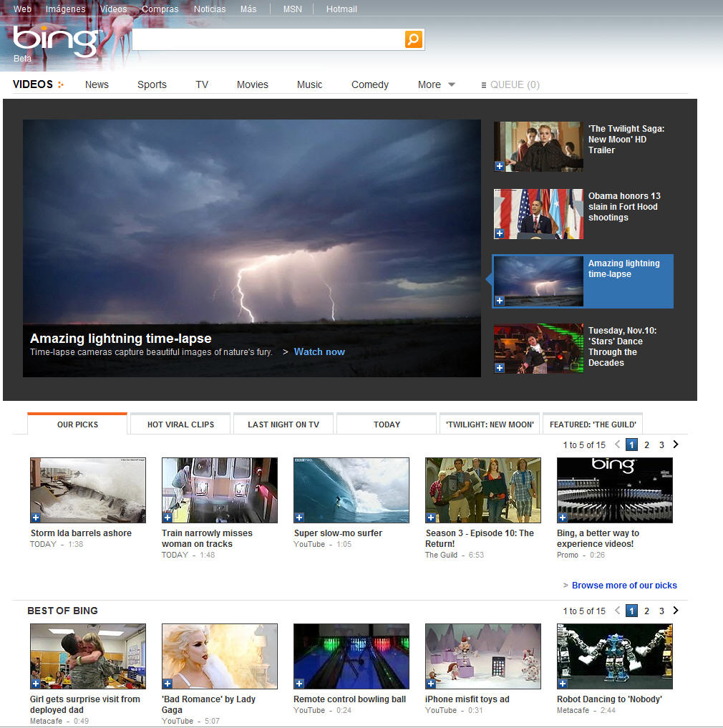Click Browse more of our picks link

tap(624, 586)
